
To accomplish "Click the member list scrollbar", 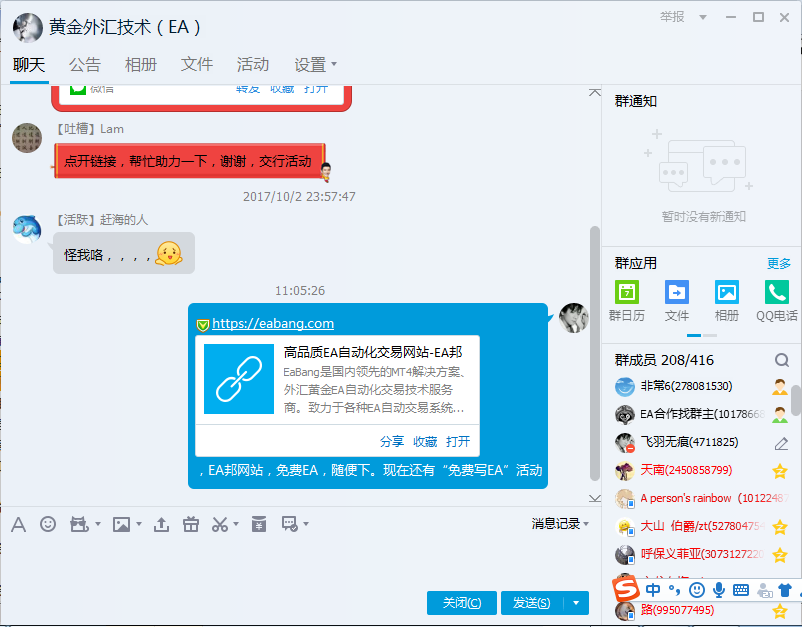I will point(796,400).
